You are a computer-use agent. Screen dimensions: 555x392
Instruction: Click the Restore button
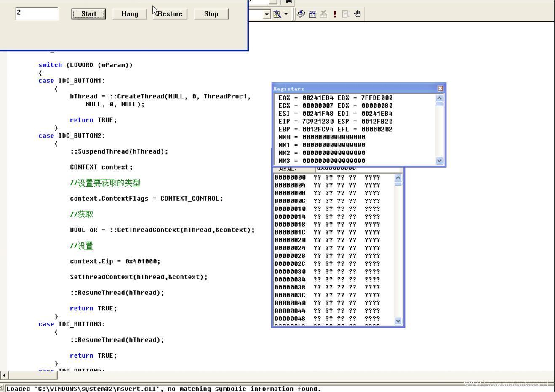point(170,14)
